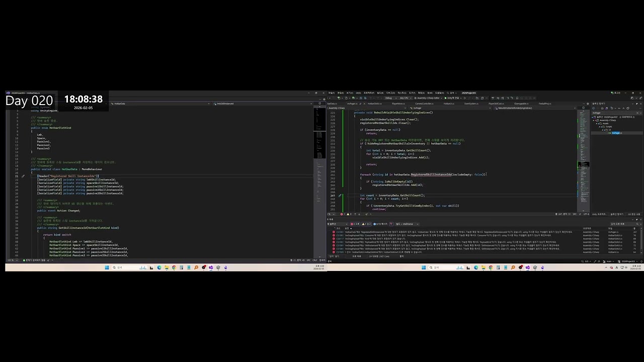Switch to the C# 대화형 tab
Viewport: 644px width, 362px height.
point(379,256)
